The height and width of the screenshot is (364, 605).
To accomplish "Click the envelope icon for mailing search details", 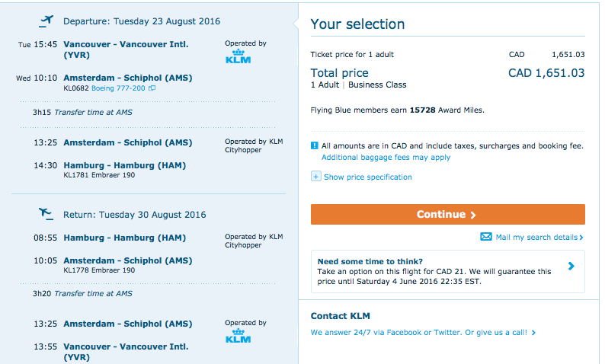I will coord(486,237).
